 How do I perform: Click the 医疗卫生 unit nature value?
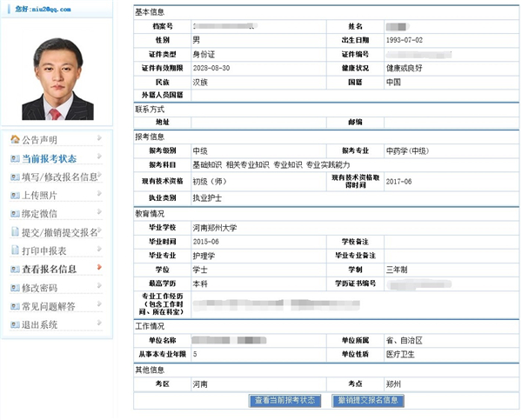[400, 355]
